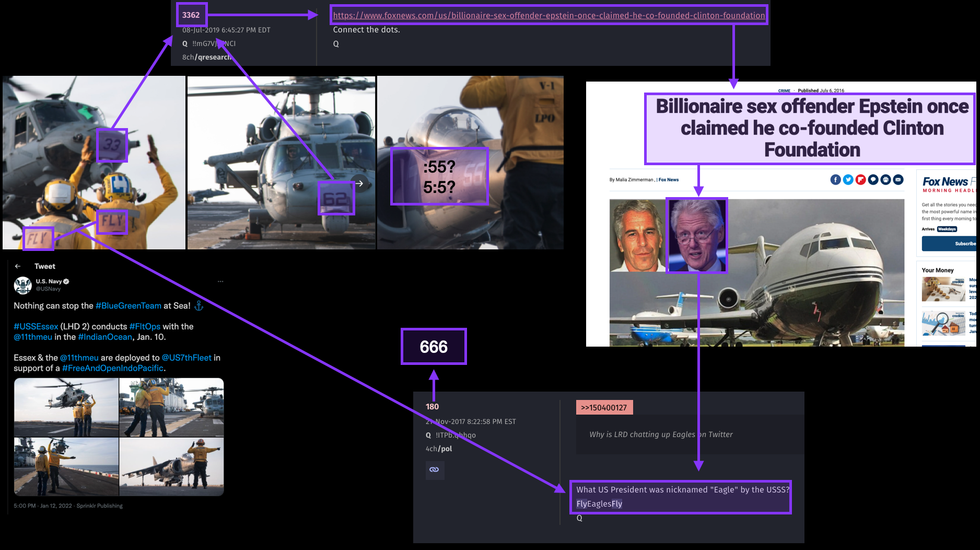980x550 pixels.
Task: Open the @US7thFleet mention
Action: [186, 358]
